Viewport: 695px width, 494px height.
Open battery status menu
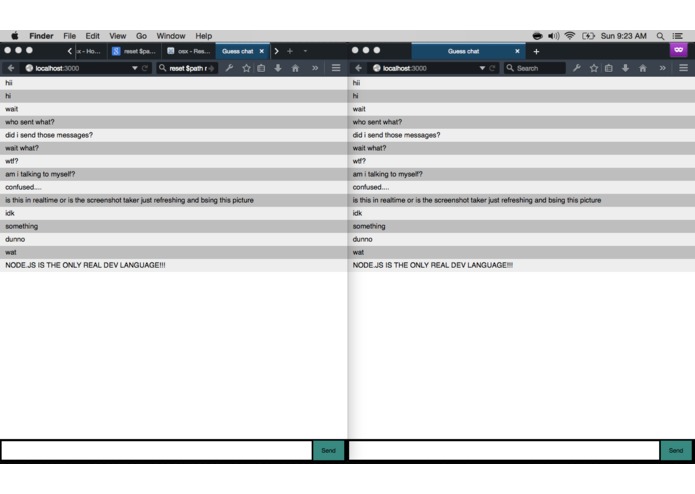[x=588, y=36]
